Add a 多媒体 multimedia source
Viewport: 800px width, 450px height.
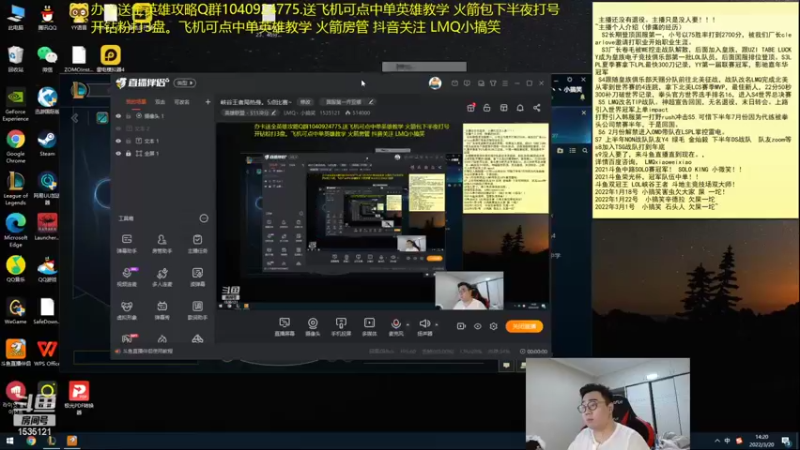[x=369, y=327]
